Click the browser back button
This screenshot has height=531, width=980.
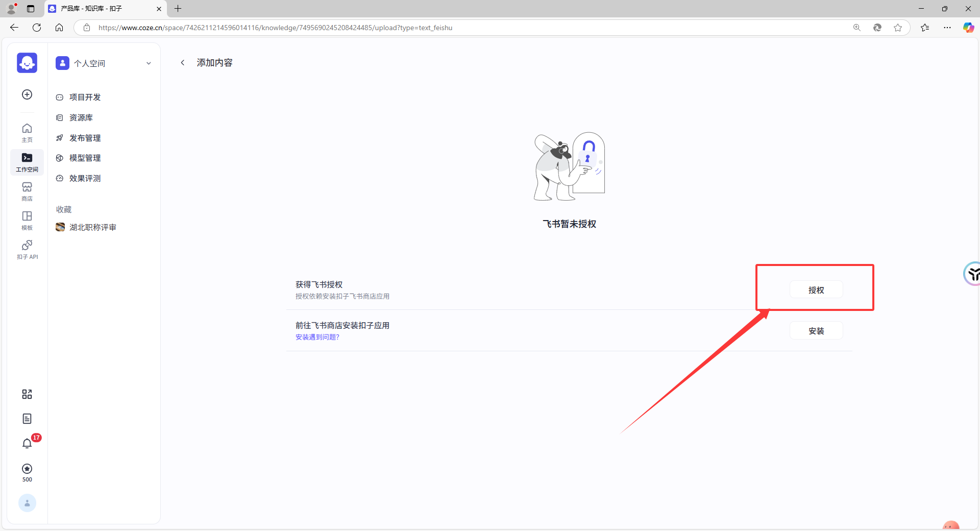[14, 28]
